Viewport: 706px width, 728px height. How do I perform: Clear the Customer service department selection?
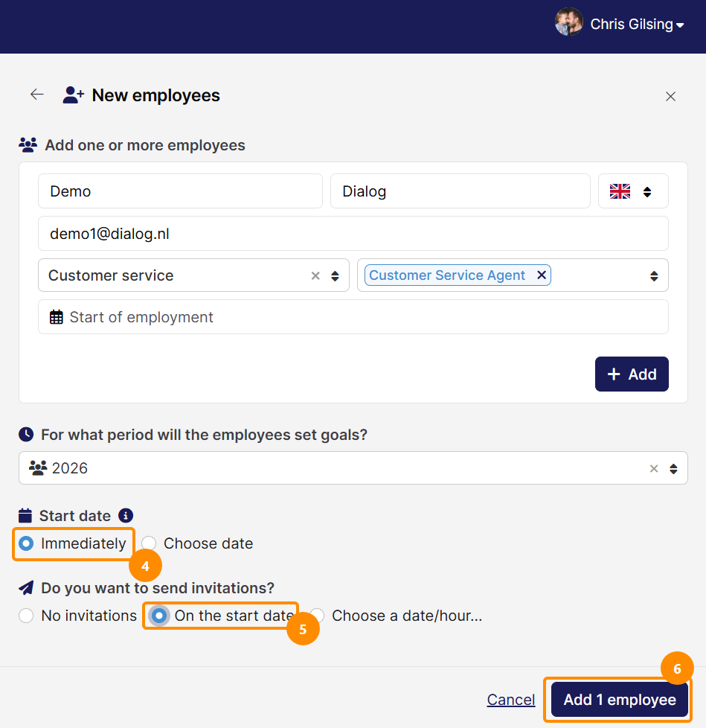pos(315,275)
